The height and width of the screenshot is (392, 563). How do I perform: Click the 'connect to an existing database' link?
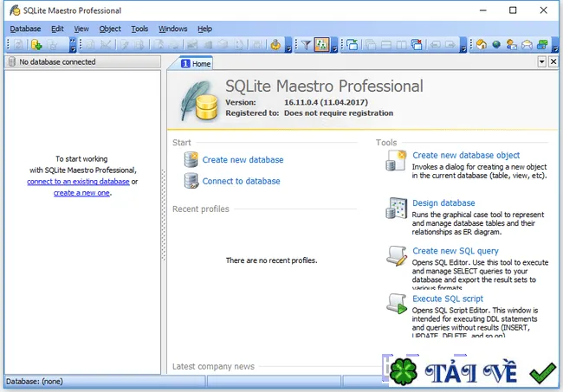(x=78, y=182)
